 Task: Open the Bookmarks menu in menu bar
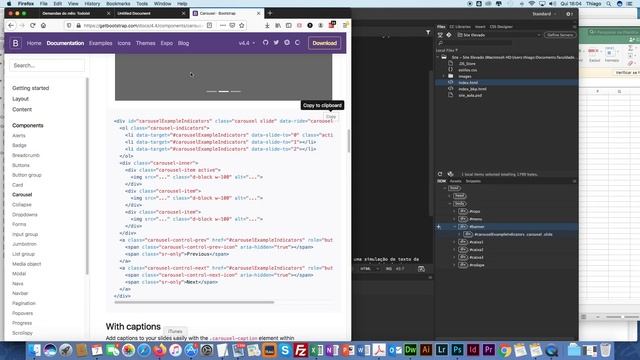pyautogui.click(x=118, y=4)
